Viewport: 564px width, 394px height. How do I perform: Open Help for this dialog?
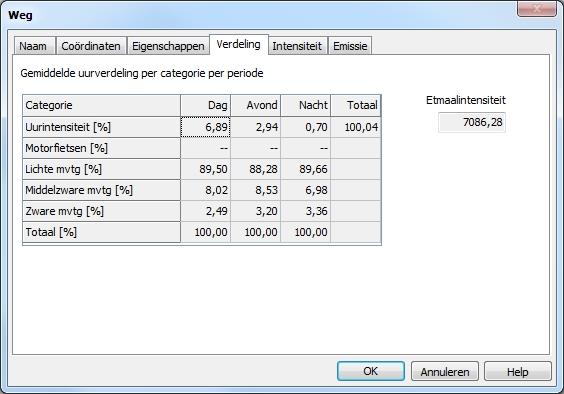tap(518, 371)
